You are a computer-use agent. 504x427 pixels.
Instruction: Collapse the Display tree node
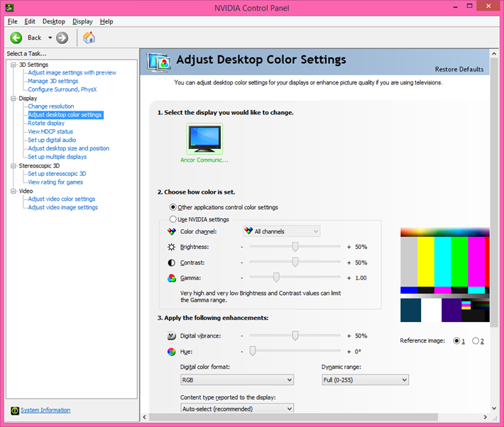point(13,99)
